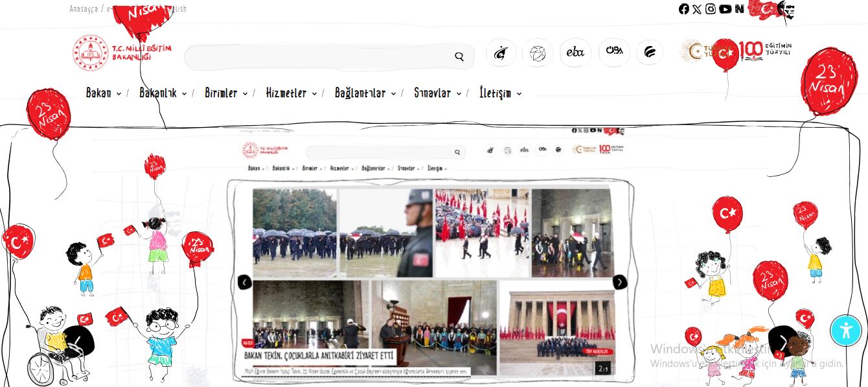Image resolution: width=868 pixels, height=387 pixels.
Task: Open the blue accessibility options icon
Action: (847, 331)
